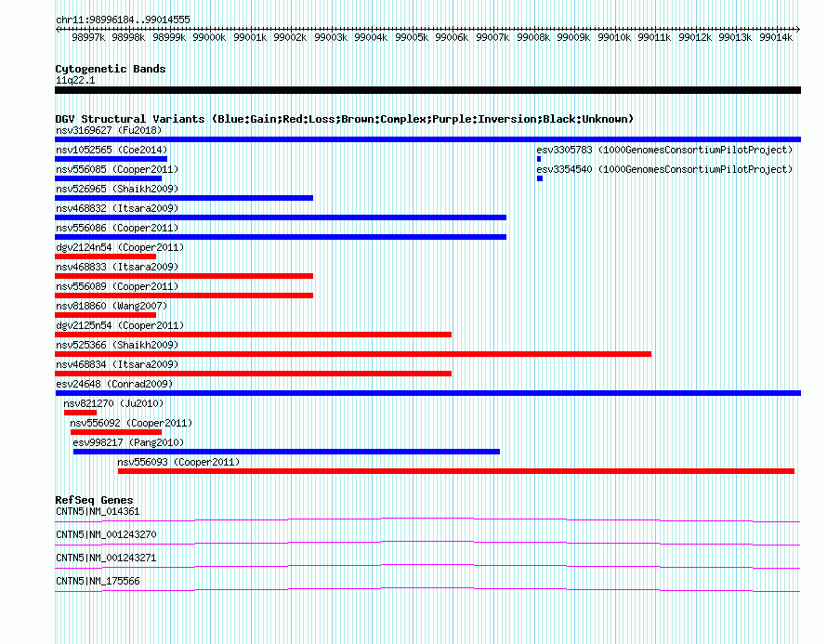Select the nsv468833 (Itsara2009) label
The image size is (827, 644).
point(117,267)
